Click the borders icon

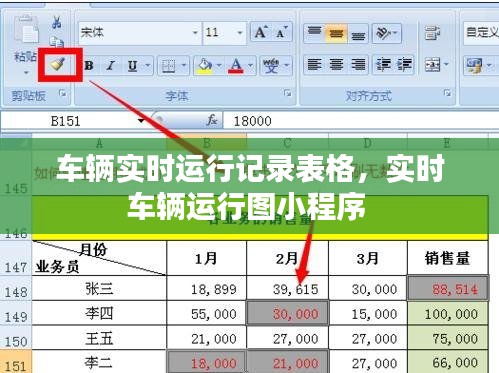pos(168,66)
